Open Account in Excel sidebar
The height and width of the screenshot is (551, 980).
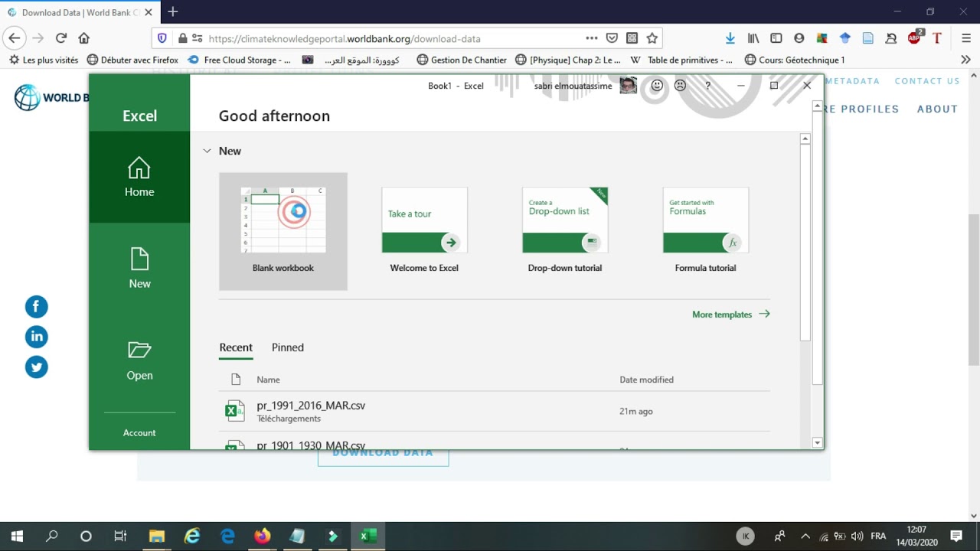coord(139,432)
